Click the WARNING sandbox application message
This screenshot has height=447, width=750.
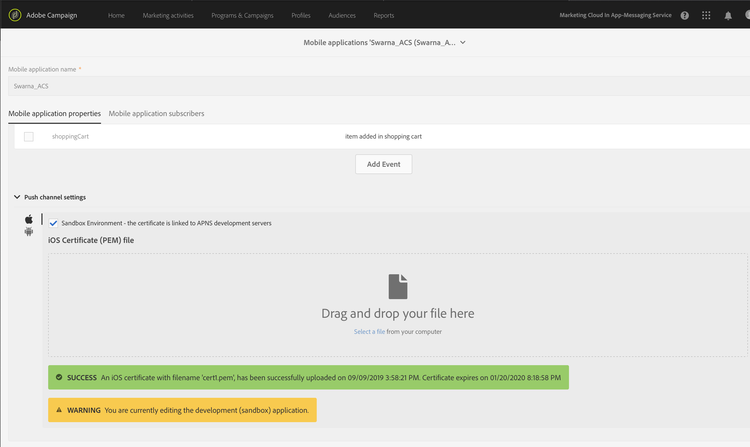point(182,410)
